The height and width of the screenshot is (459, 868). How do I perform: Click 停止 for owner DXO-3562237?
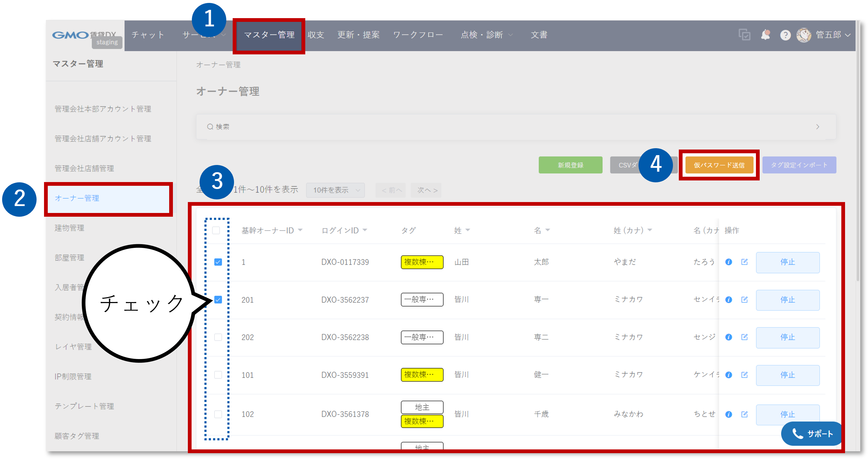pyautogui.click(x=787, y=300)
